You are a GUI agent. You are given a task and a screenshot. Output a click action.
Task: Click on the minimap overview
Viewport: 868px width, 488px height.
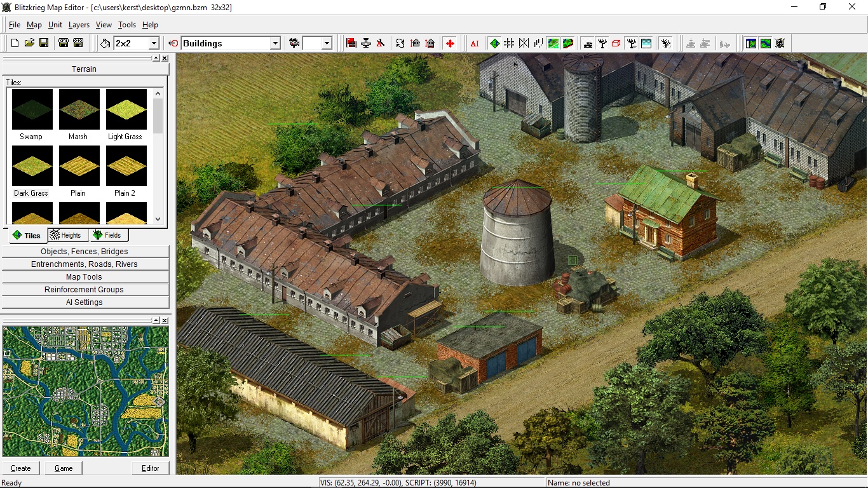tap(86, 391)
